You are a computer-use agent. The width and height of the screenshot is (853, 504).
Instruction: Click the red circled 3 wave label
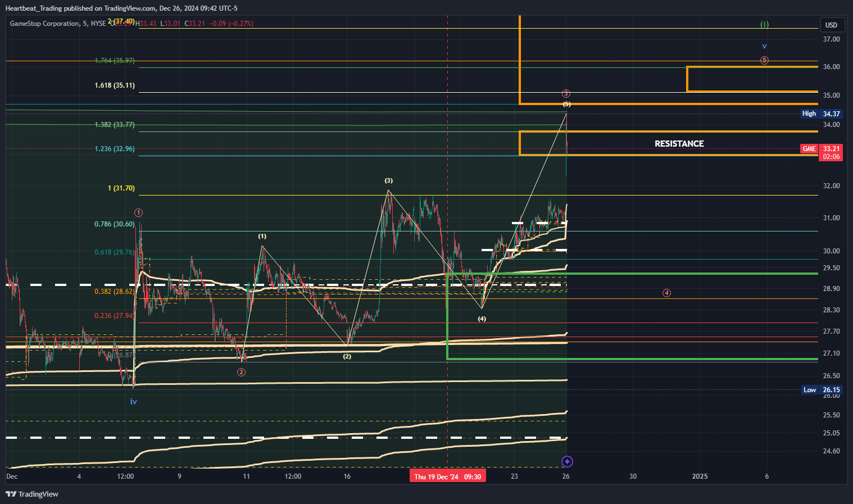[x=566, y=93]
